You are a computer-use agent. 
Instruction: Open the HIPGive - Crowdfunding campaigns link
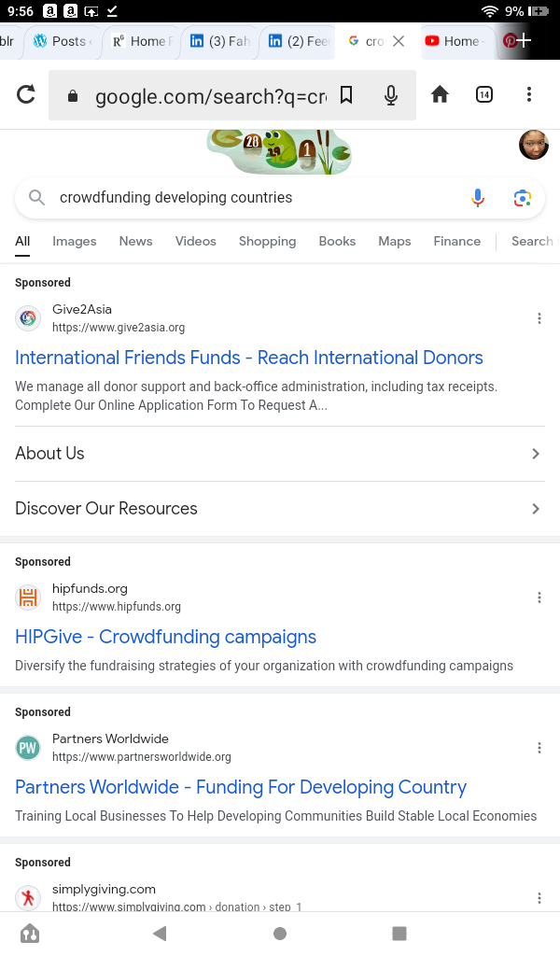click(166, 637)
